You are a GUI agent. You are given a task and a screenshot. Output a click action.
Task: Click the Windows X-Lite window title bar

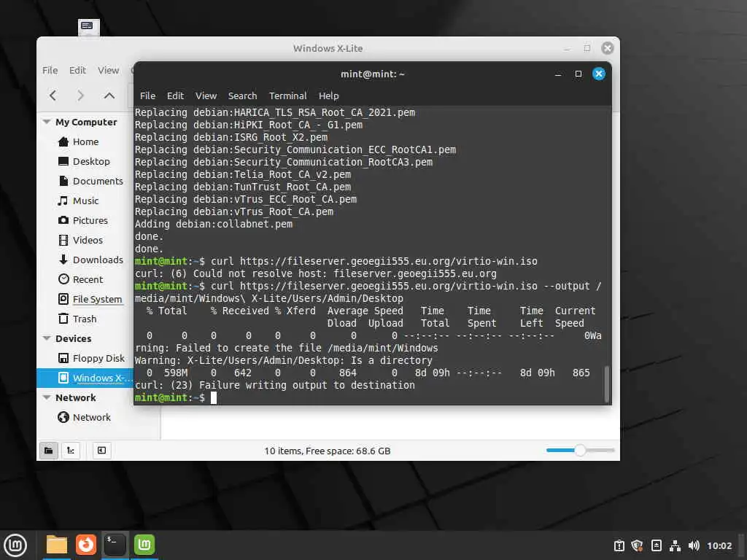[328, 48]
